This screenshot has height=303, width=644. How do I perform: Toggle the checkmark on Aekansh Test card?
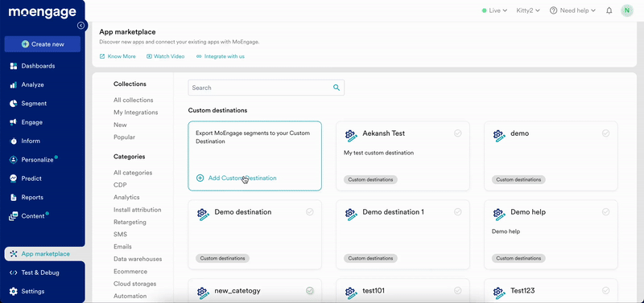coord(457,133)
